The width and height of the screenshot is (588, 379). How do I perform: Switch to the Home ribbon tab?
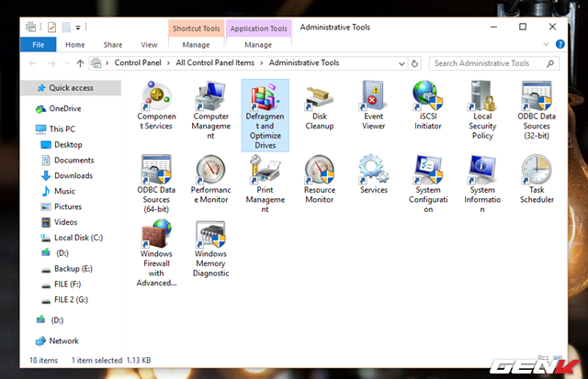click(75, 45)
